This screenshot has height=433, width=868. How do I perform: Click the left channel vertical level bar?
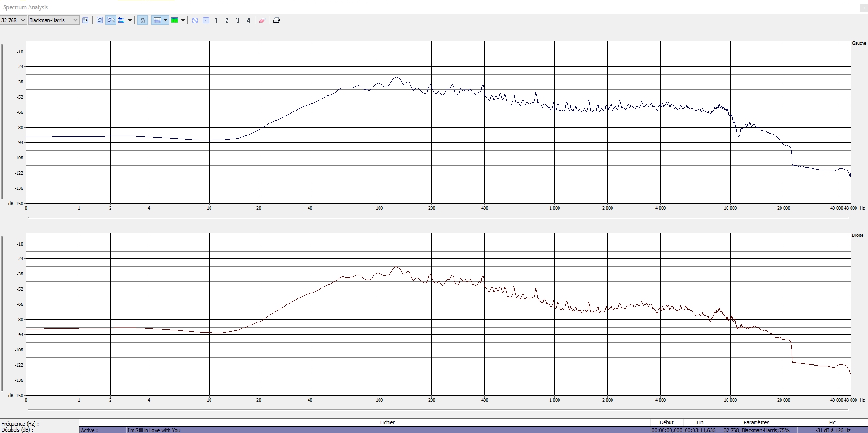coord(2,122)
